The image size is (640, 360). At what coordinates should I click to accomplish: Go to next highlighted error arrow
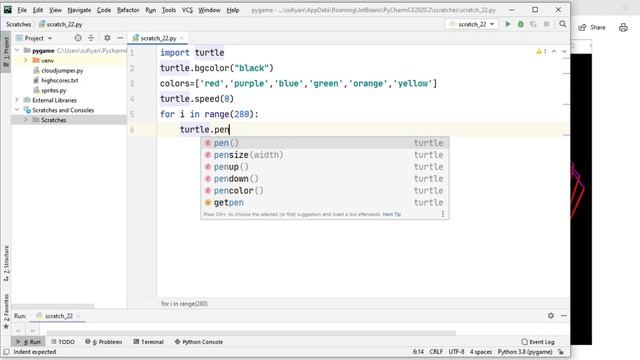click(x=564, y=51)
